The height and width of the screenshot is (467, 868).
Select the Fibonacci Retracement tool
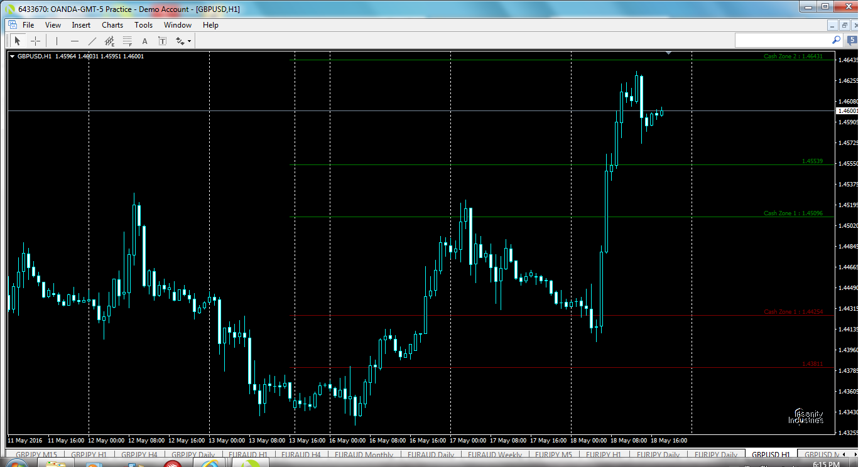click(x=127, y=41)
